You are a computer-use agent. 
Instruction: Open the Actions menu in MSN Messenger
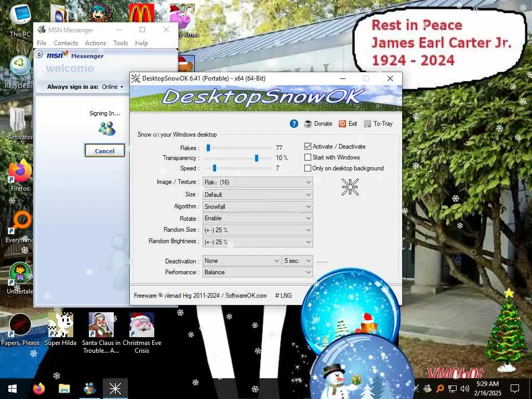[96, 43]
